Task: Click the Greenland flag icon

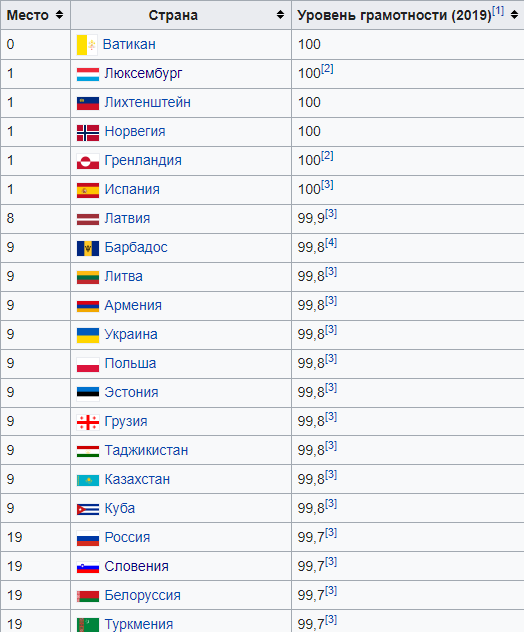Action: click(x=88, y=162)
